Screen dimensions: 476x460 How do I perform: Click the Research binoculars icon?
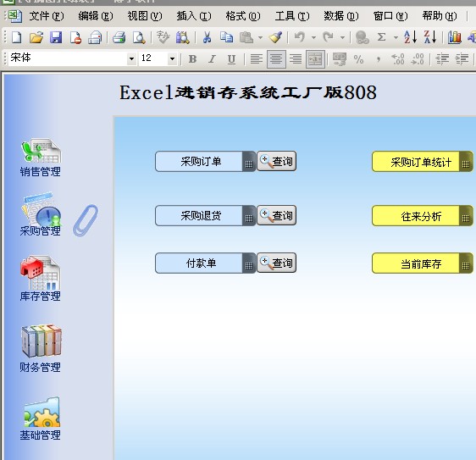click(x=182, y=37)
